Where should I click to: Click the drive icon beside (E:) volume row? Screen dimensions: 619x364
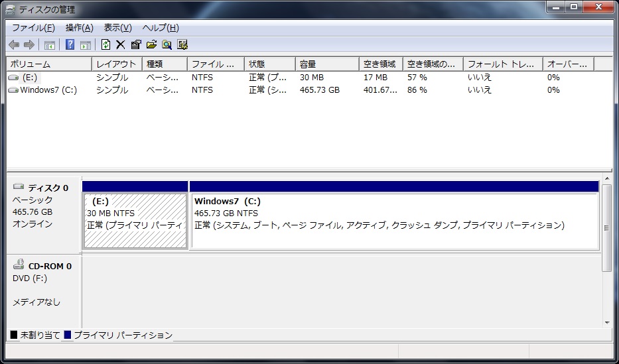[13, 78]
